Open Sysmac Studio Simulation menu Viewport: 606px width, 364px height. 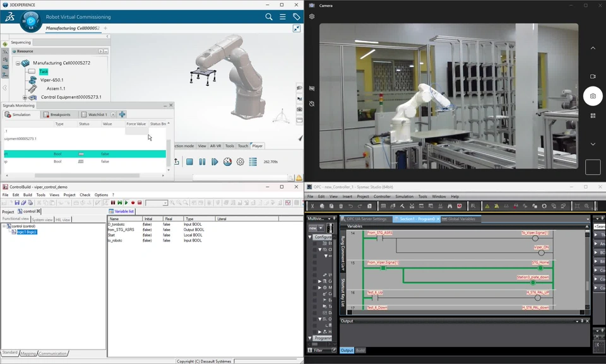[404, 196]
